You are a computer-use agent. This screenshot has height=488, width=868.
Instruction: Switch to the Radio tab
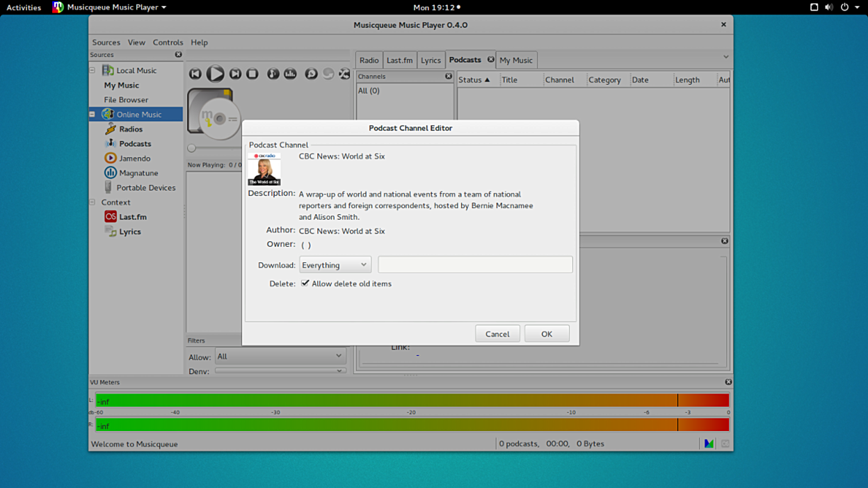click(x=369, y=60)
